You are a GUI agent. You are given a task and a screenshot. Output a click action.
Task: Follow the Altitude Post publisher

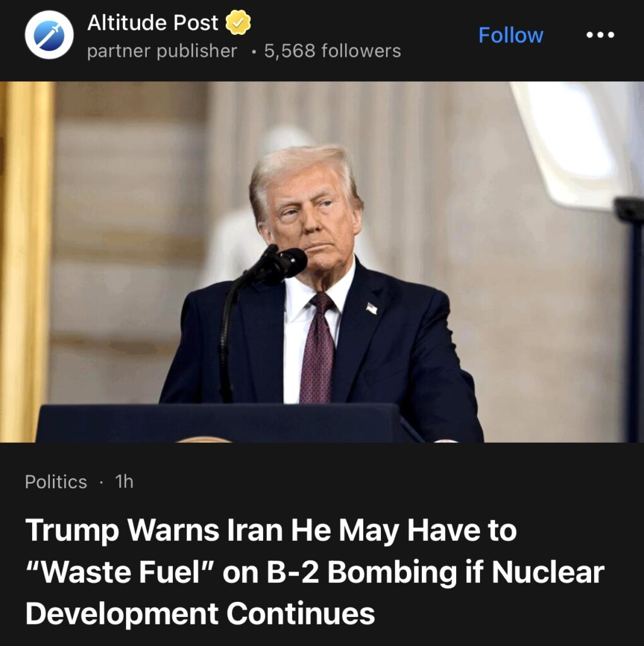coord(510,35)
